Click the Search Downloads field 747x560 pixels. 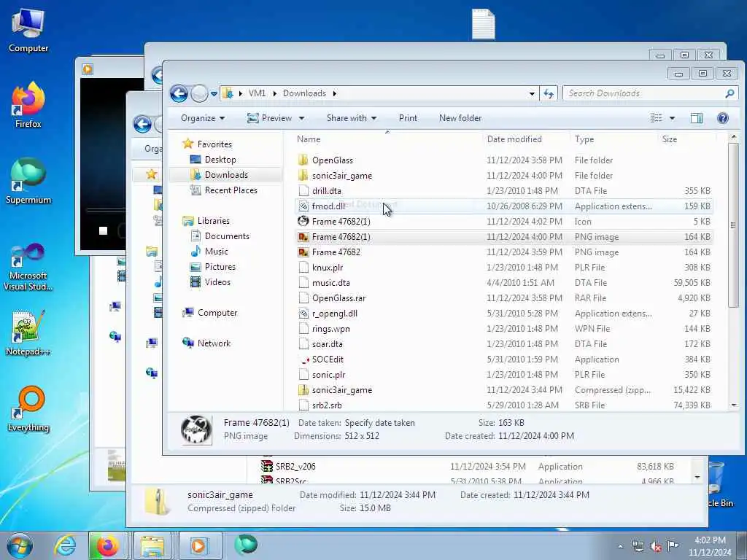click(645, 93)
